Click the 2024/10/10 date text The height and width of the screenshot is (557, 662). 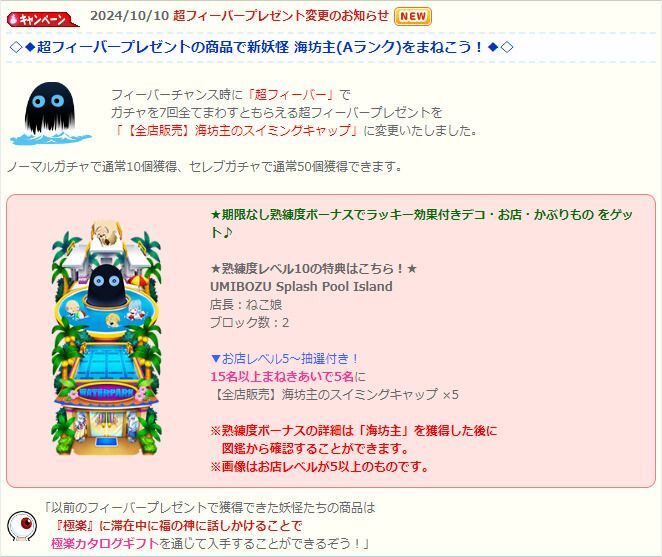point(130,16)
